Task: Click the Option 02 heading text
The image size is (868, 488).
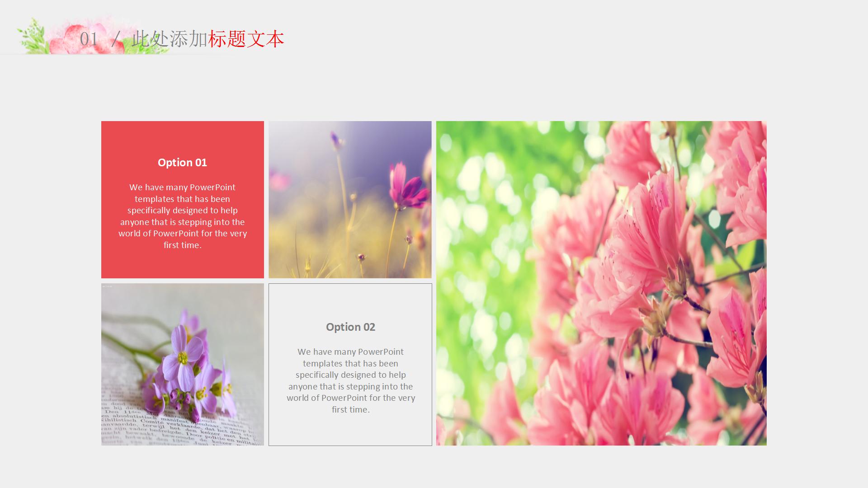Action: pos(350,327)
